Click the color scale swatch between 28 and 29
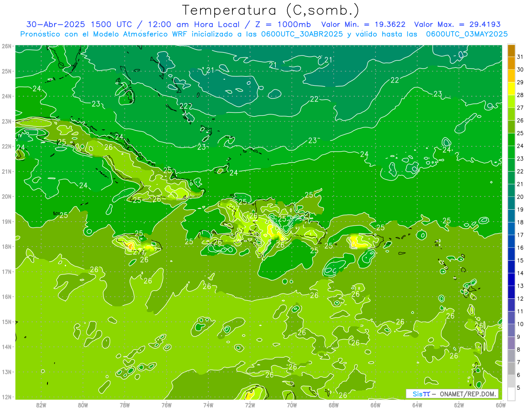 [x=511, y=89]
